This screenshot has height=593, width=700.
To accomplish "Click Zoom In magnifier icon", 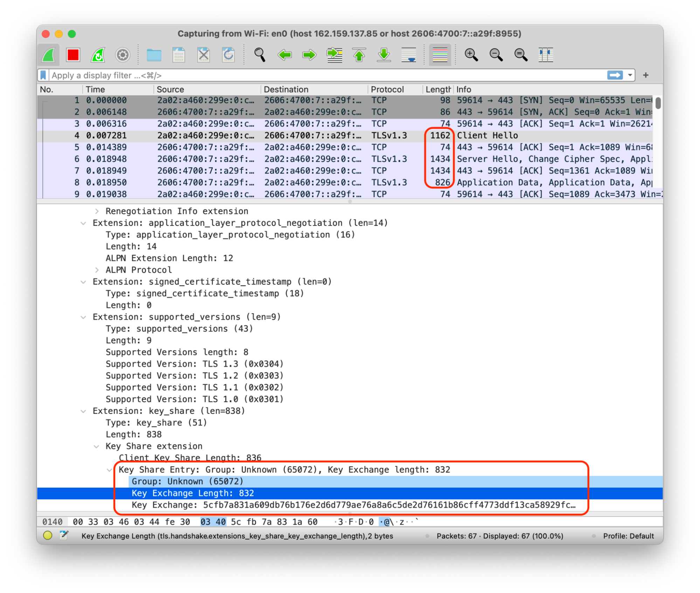I will click(x=471, y=55).
